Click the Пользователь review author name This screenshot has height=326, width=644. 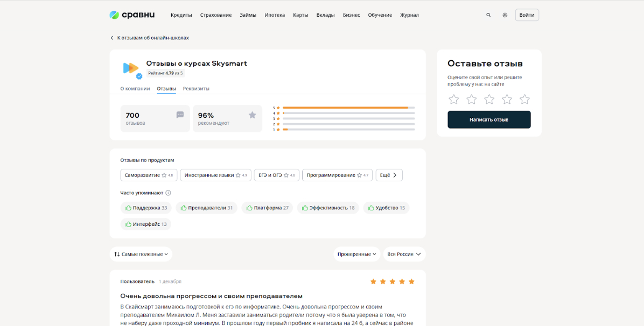pos(137,282)
